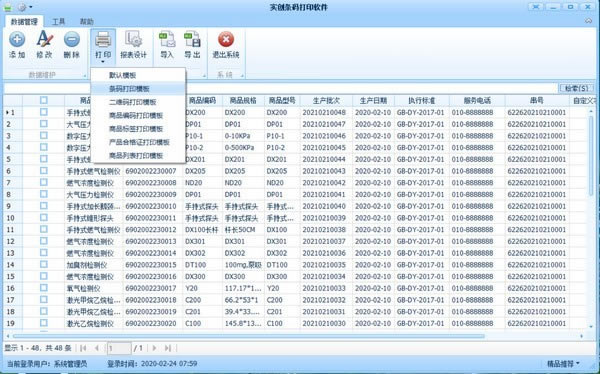
Task: Click the page number input box
Action: click(x=119, y=348)
